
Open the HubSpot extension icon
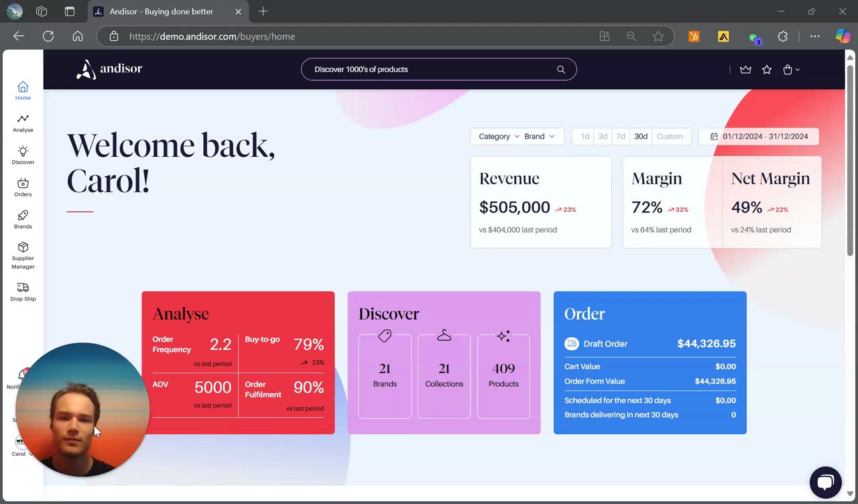point(694,37)
